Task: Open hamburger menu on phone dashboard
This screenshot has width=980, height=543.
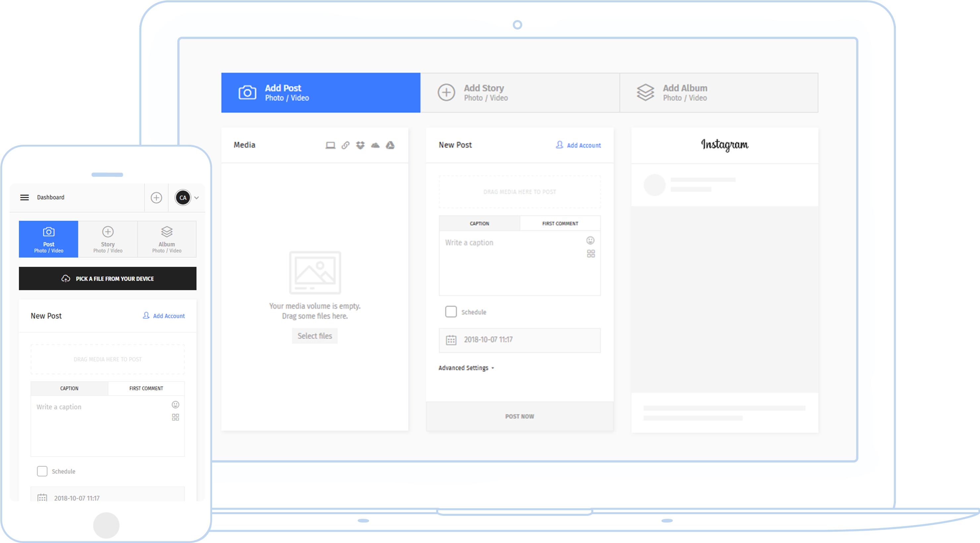Action: click(x=24, y=197)
